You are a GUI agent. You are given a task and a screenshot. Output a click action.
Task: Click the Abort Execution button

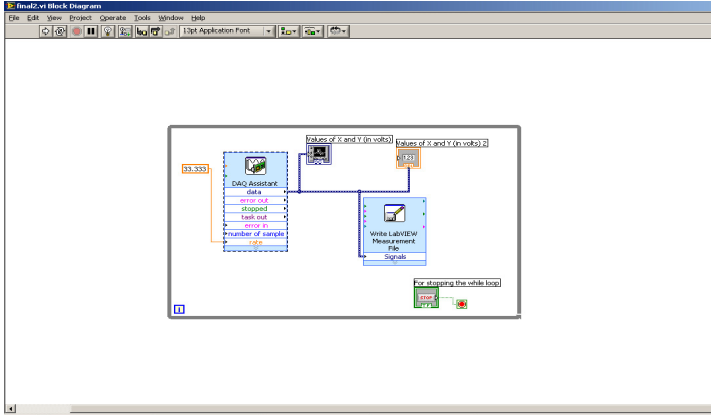pos(77,31)
